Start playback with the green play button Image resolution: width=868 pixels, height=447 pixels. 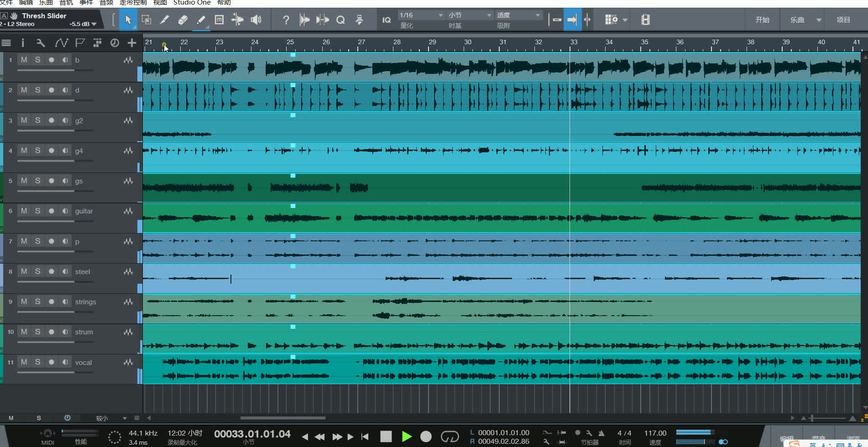[407, 437]
